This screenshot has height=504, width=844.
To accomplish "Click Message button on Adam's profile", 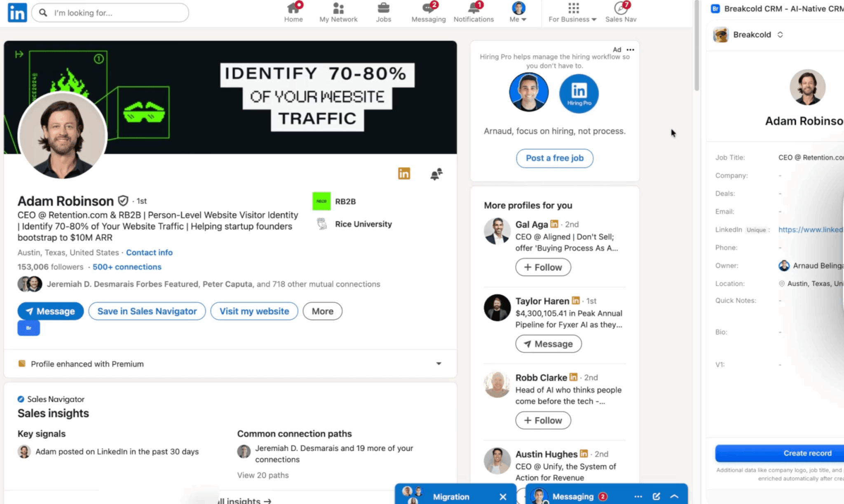I will click(x=50, y=311).
